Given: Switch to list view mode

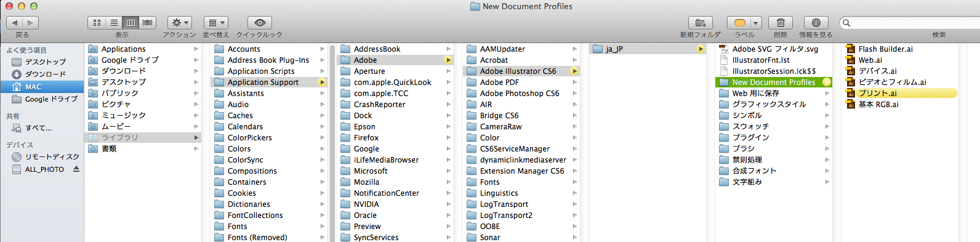Looking at the screenshot, I should [114, 23].
